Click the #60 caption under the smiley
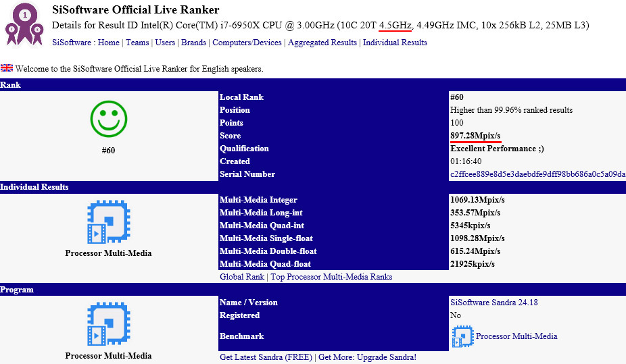Viewport: 626px width, 364px height. (x=109, y=151)
